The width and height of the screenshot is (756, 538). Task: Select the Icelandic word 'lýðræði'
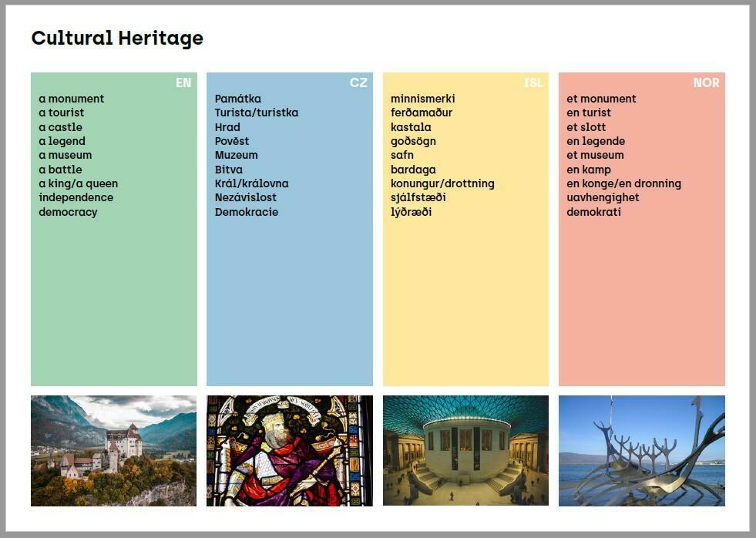click(x=412, y=212)
